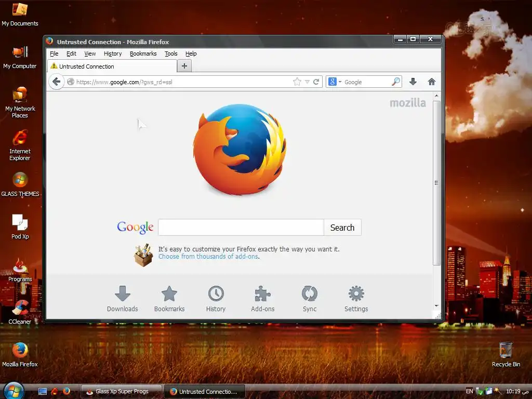Open a new tab with plus button

pyautogui.click(x=184, y=66)
